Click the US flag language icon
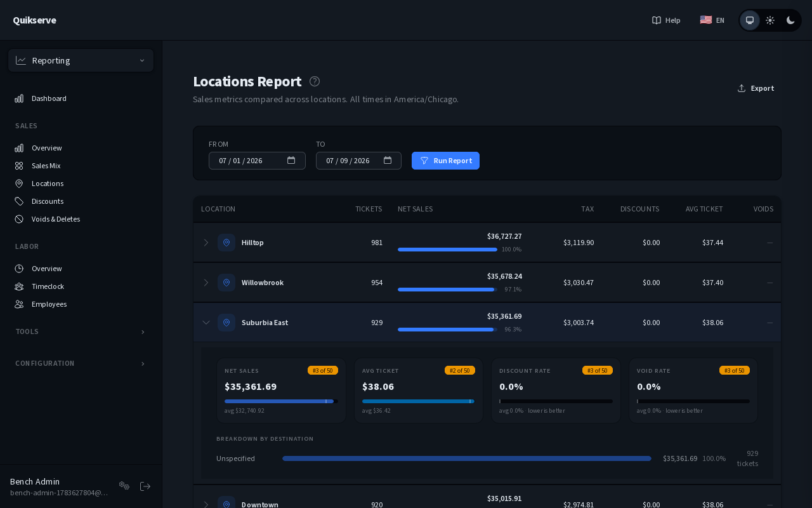812x508 pixels. 705,20
